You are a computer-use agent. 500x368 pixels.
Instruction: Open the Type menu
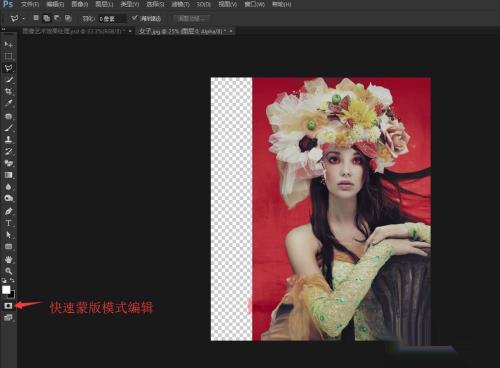click(x=130, y=4)
